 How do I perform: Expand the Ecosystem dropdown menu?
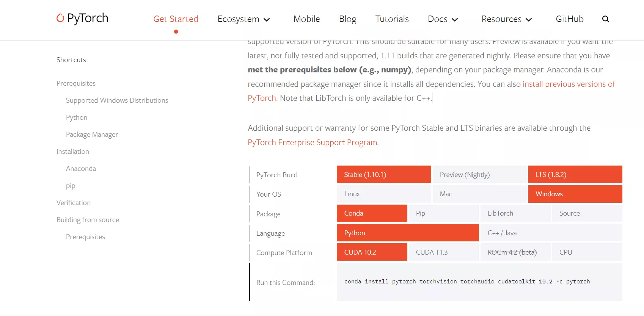pyautogui.click(x=243, y=19)
